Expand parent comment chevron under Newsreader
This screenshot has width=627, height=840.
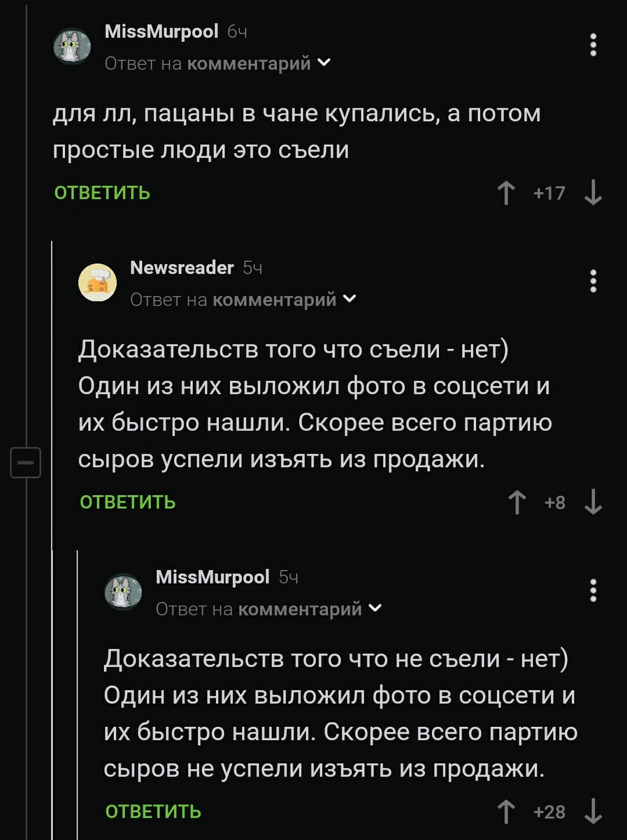[350, 299]
